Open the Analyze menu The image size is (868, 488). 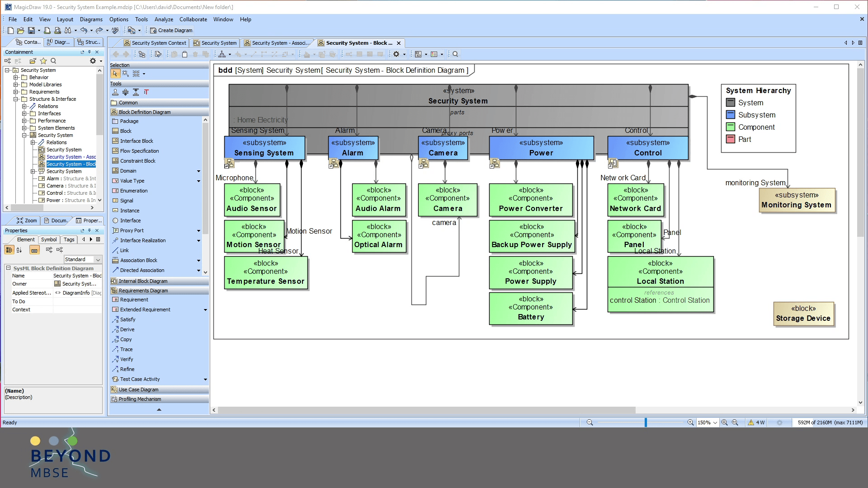(164, 19)
